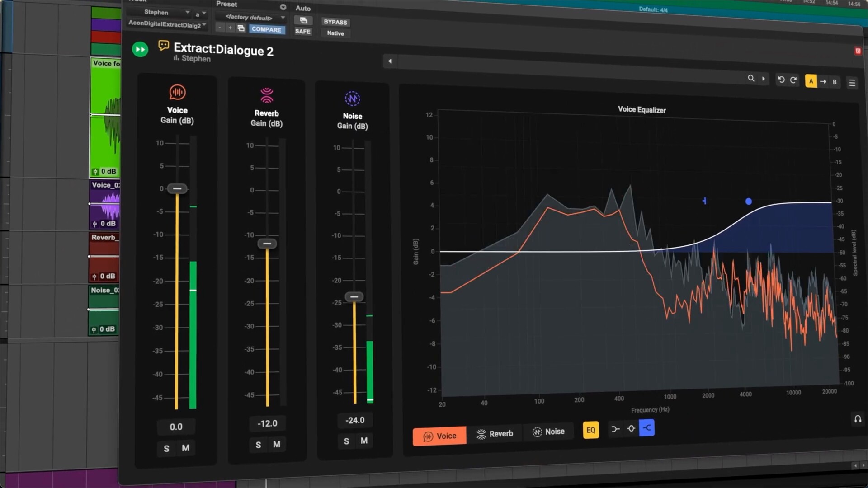This screenshot has height=488, width=868.
Task: Click the COMPARE button
Action: pos(266,29)
